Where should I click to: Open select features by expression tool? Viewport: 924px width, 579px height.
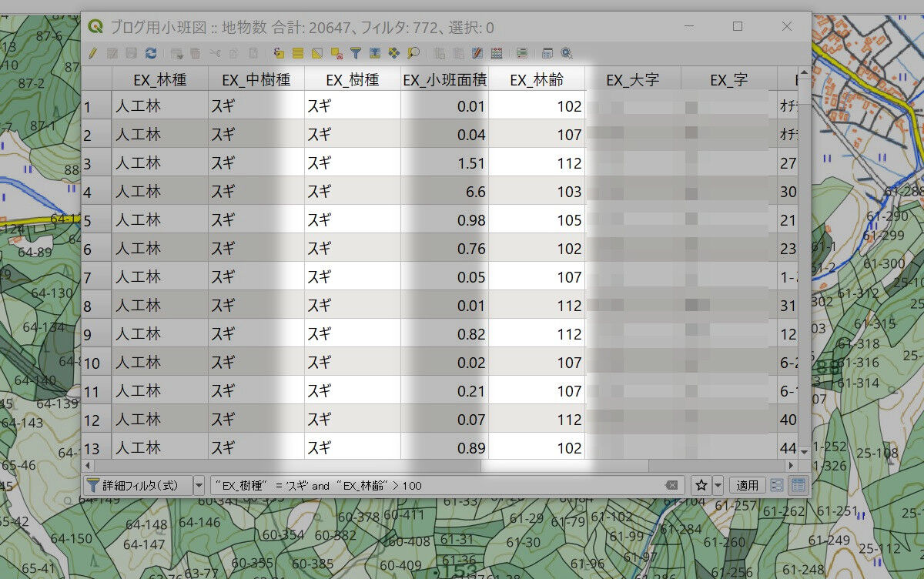(279, 53)
